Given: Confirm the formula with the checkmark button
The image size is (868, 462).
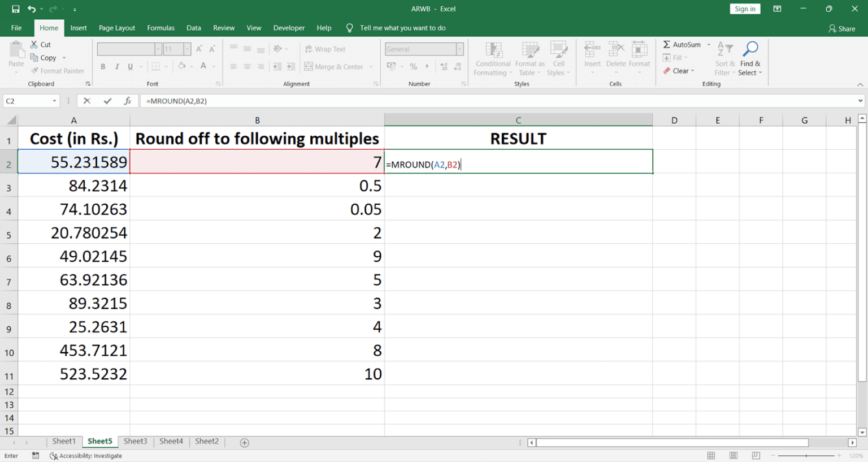Looking at the screenshot, I should click(107, 101).
